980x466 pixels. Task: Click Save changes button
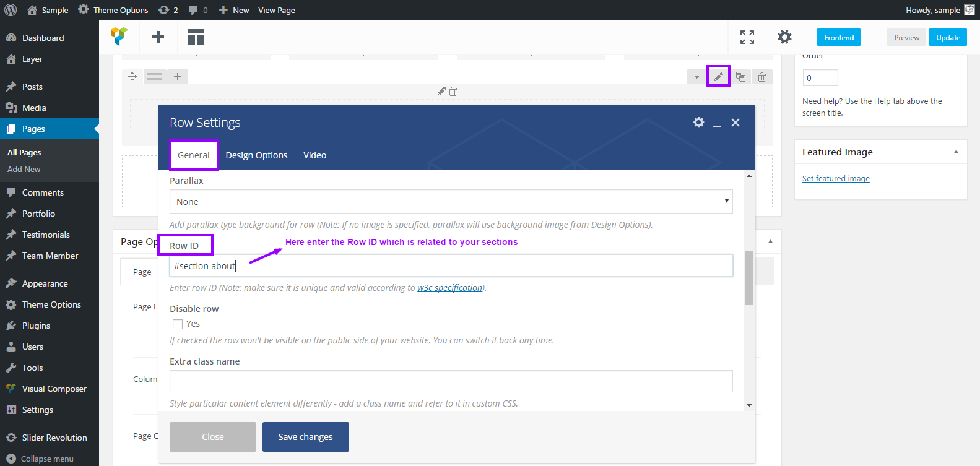pos(305,437)
